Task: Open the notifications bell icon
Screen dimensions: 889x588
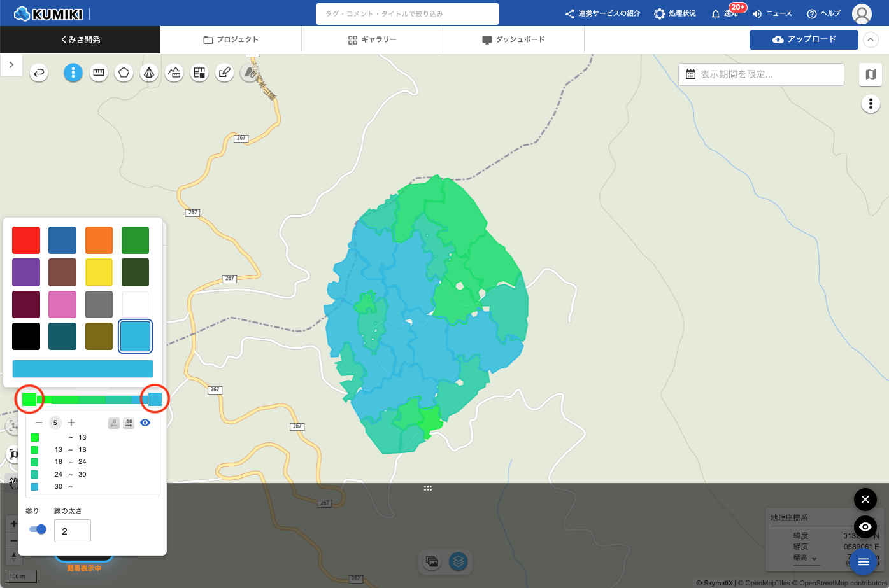Action: (x=716, y=13)
